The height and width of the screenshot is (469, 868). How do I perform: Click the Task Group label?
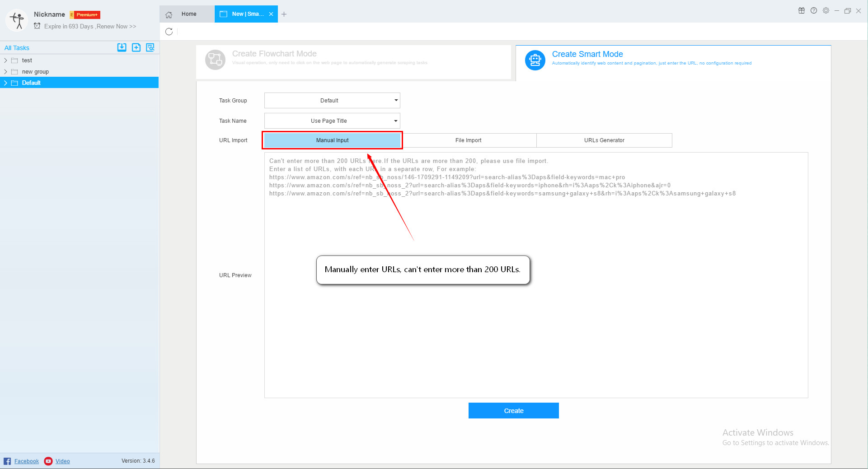(233, 101)
